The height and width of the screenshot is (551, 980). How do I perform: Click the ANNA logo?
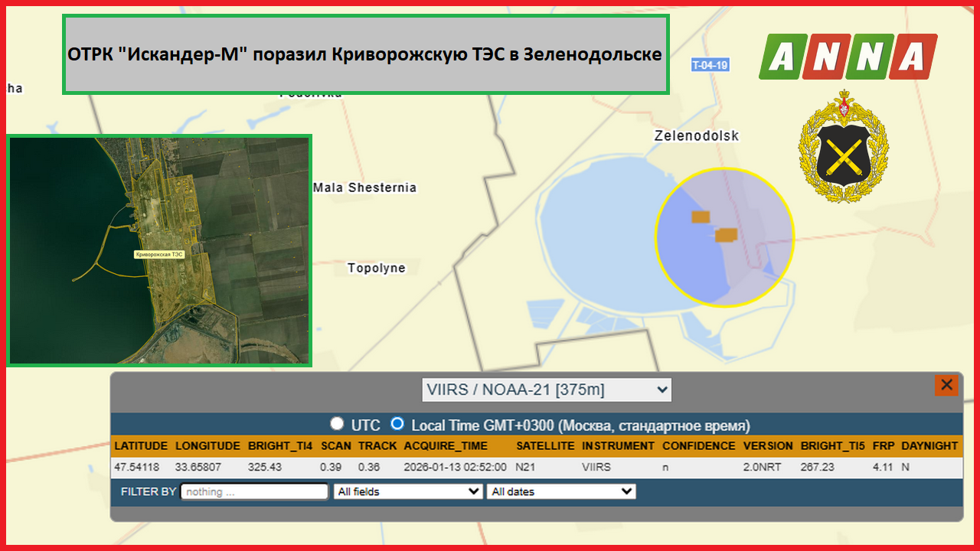pos(848,57)
